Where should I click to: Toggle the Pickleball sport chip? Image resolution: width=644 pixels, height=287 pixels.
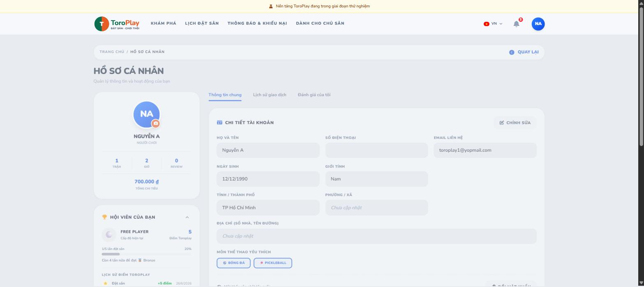tap(273, 263)
